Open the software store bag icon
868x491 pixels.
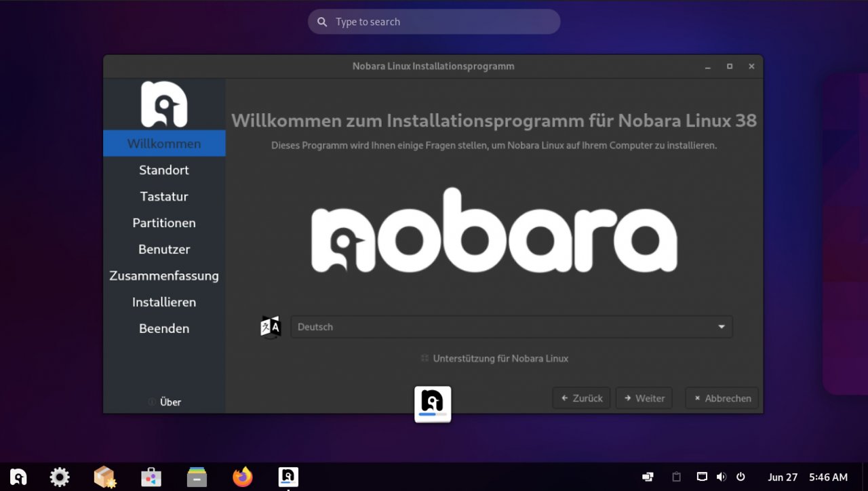tap(151, 477)
